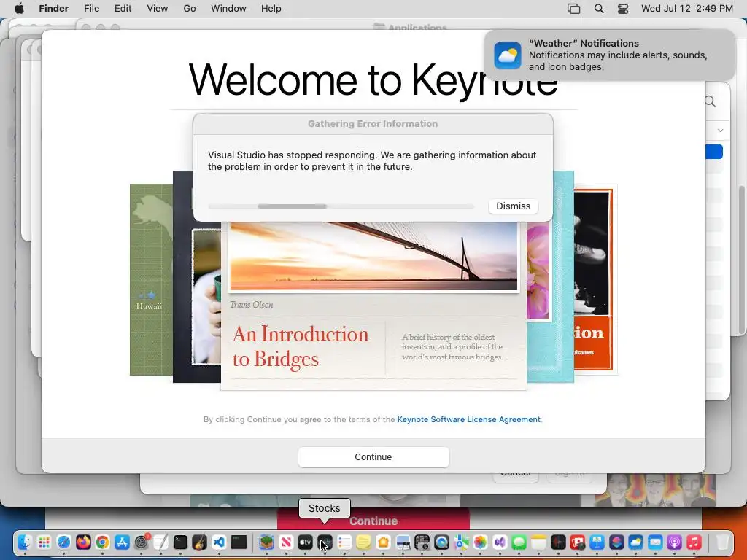Launch Minecraft from the dock
The height and width of the screenshot is (560, 747).
266,542
